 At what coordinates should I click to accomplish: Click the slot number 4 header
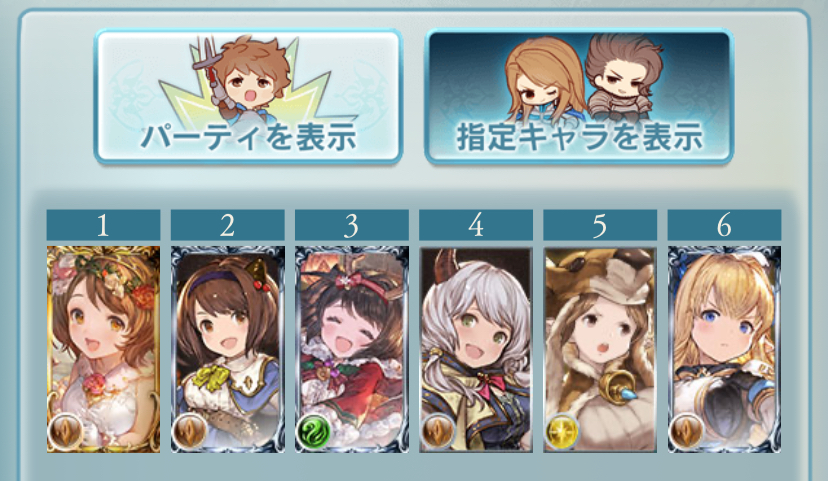pyautogui.click(x=476, y=225)
